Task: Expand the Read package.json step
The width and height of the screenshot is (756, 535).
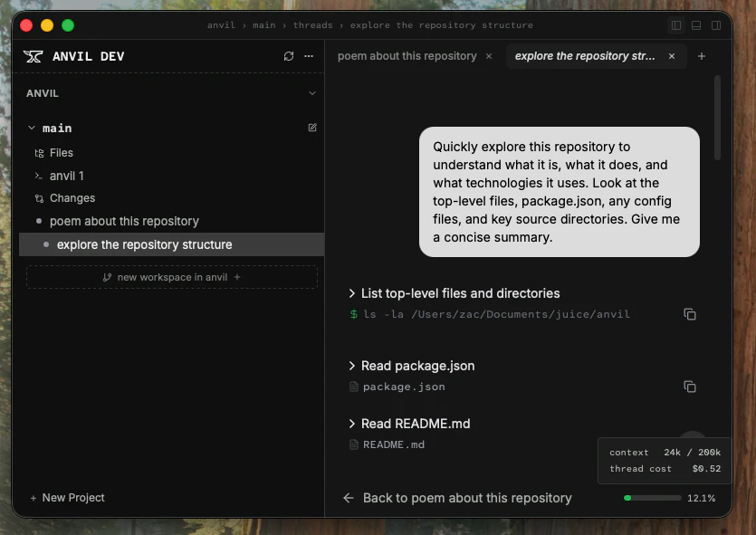Action: [412, 366]
